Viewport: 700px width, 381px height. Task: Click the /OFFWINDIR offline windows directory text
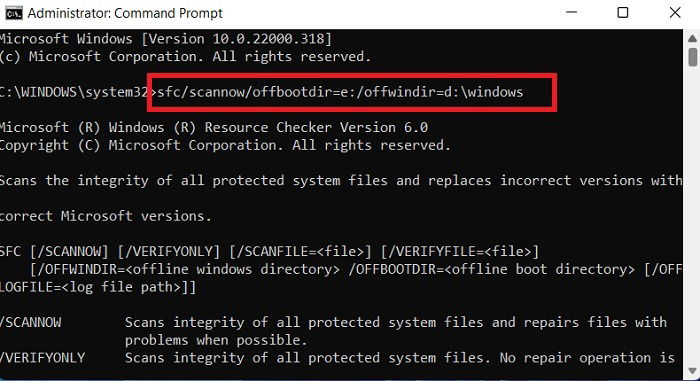pyautogui.click(x=185, y=269)
